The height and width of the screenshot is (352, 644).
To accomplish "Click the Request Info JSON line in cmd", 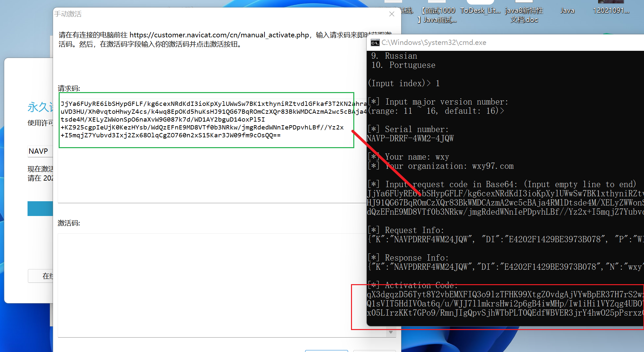I will coord(505,240).
